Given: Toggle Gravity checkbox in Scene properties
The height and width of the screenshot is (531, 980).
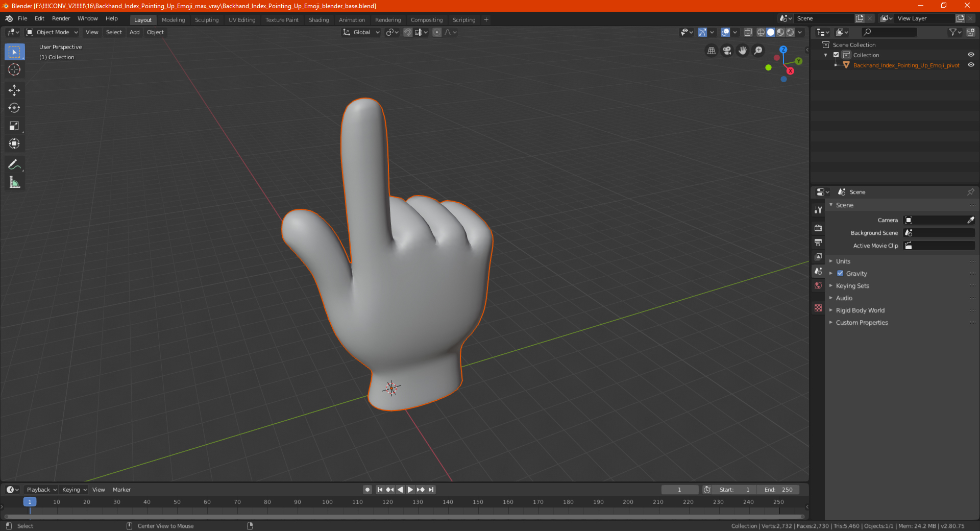Looking at the screenshot, I should [x=840, y=274].
